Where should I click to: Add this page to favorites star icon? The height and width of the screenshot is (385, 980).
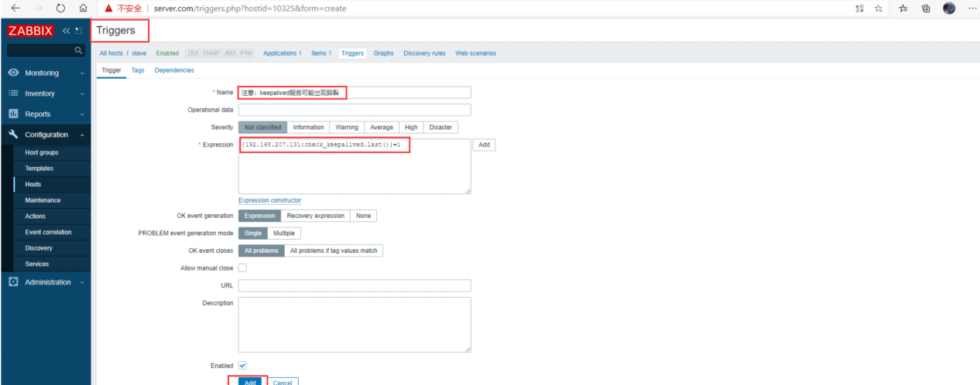[879, 9]
